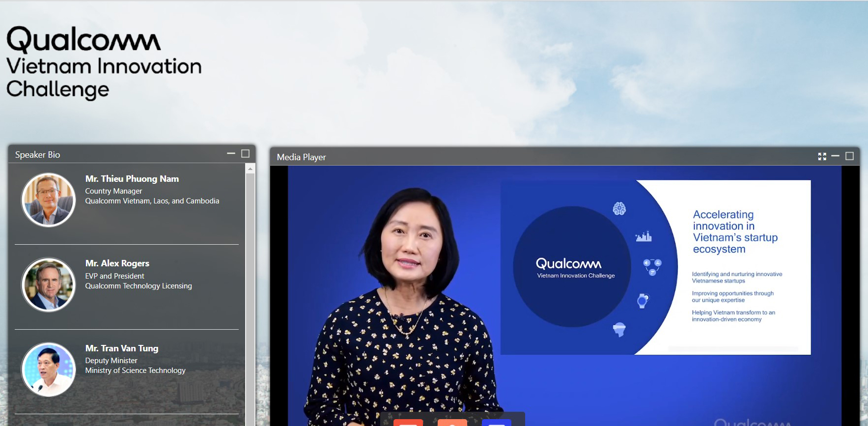Click the Speaker Bio panel title
The height and width of the screenshot is (426, 868).
coord(37,155)
